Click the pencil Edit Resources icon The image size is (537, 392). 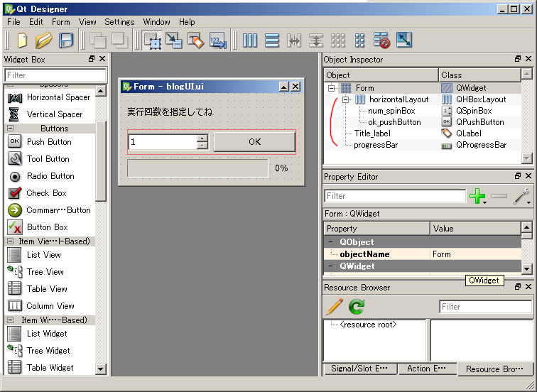coord(335,306)
